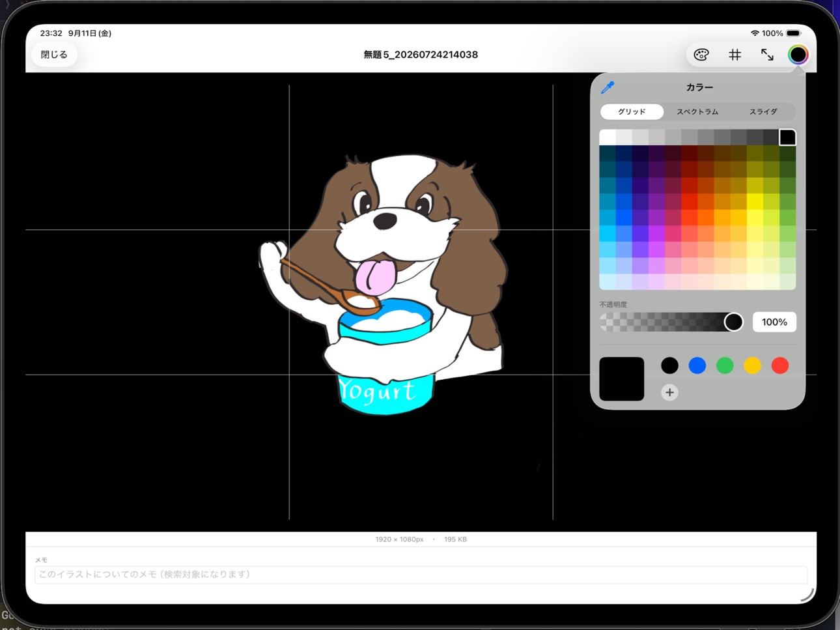
Task: Select the red saved color swatch
Action: pos(780,365)
